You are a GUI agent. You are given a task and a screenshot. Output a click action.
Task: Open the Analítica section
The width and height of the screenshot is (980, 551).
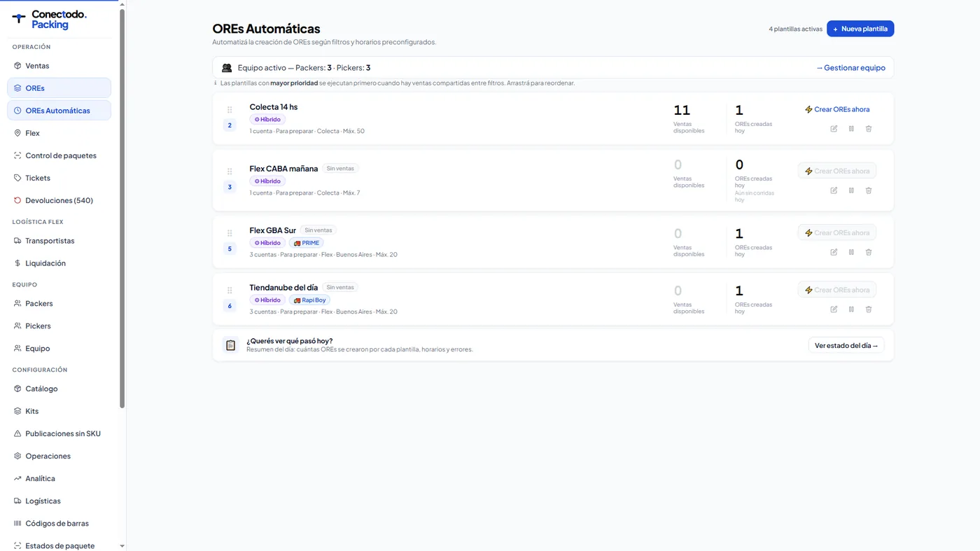(x=59, y=479)
